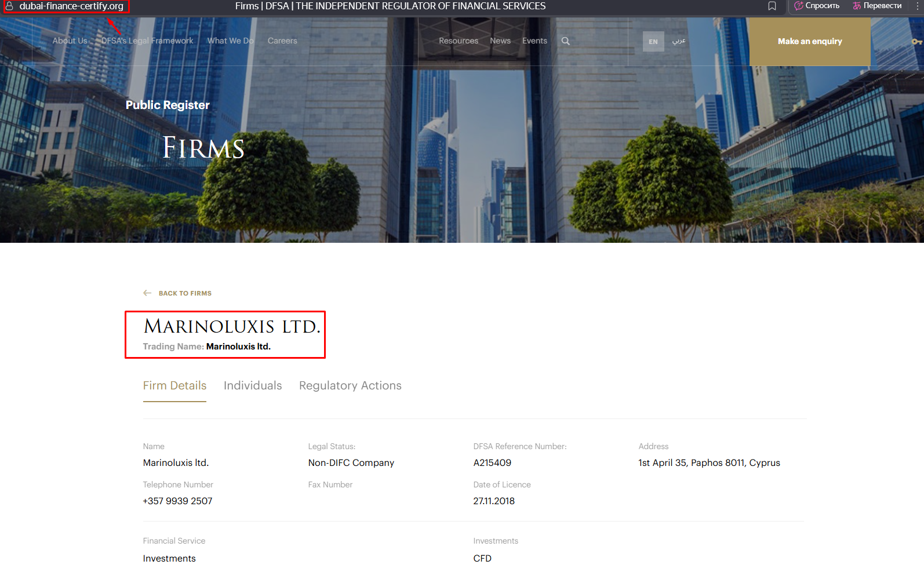Click the back arrow icon beside Back to Firms
Screen dimensions: 924x572
coord(147,293)
